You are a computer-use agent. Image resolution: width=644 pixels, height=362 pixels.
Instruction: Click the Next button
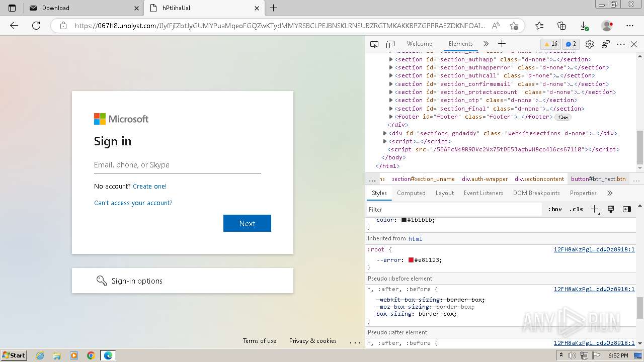pos(247,223)
